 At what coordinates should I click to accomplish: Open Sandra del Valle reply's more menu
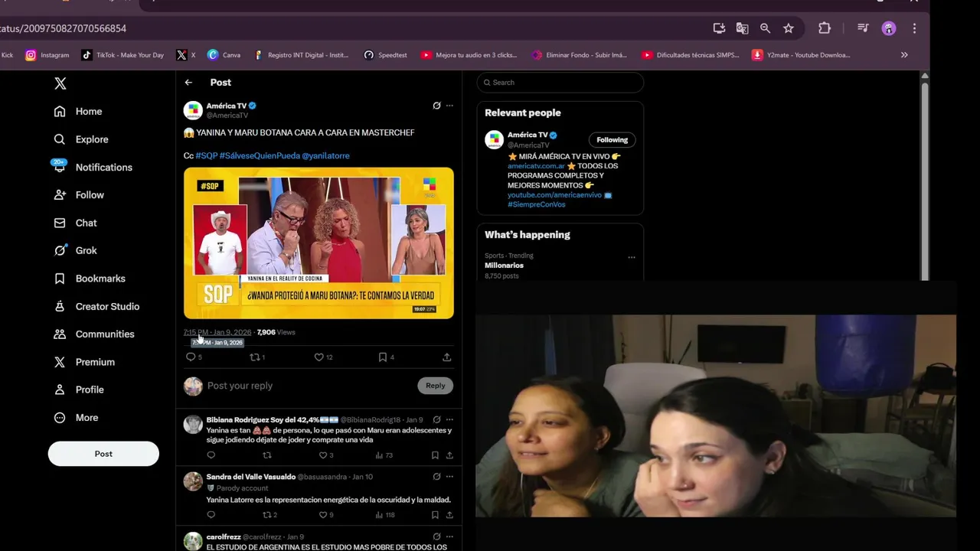(449, 476)
